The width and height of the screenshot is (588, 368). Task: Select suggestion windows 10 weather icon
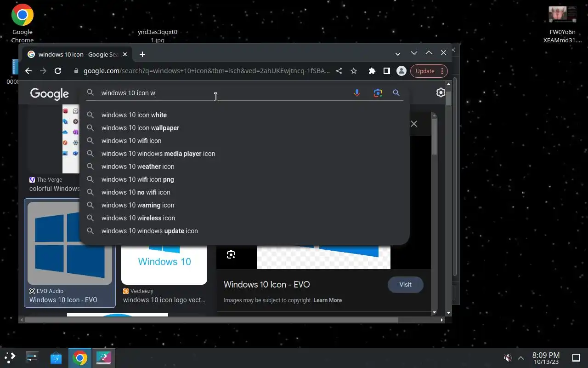244,167
